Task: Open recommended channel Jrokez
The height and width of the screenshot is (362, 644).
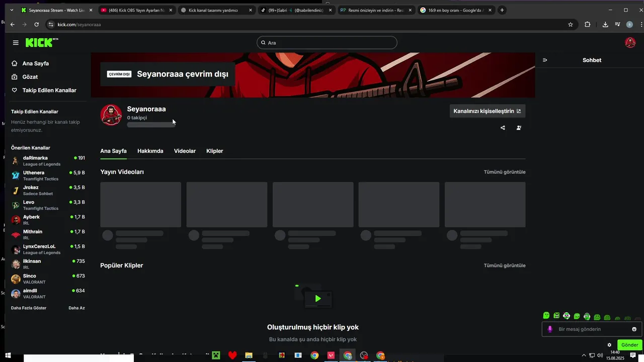Action: pos(48,190)
